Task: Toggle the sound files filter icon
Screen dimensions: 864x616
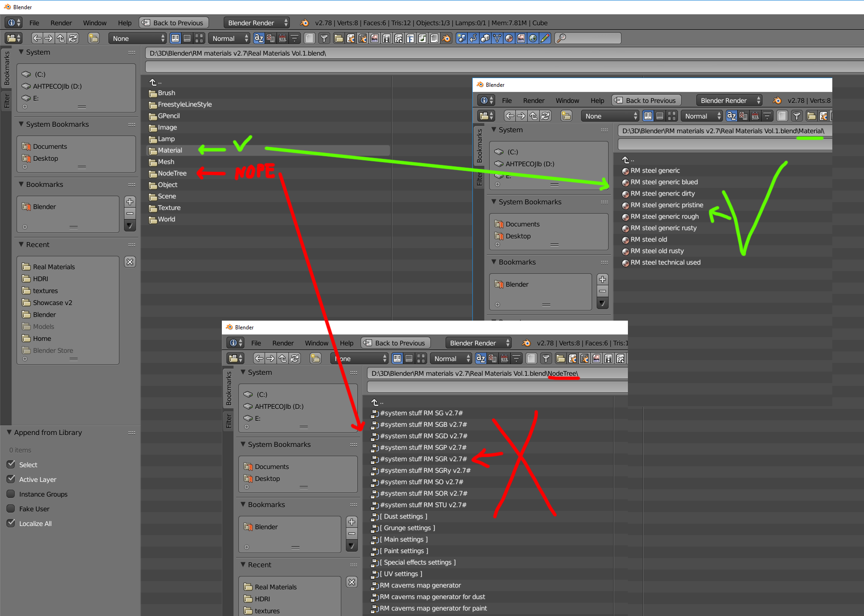Action: point(422,39)
